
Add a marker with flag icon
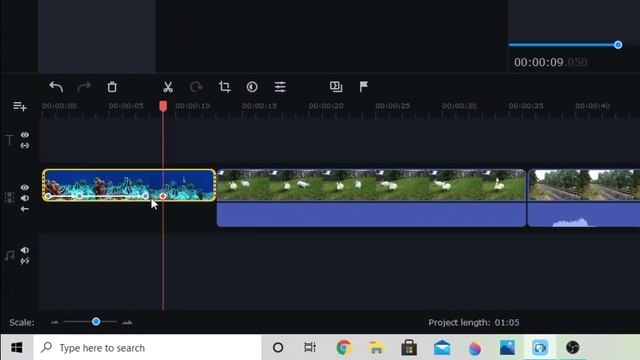click(364, 87)
